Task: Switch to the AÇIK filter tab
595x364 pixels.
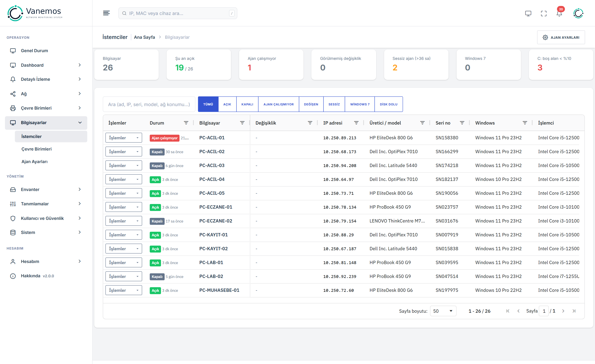Action: click(227, 104)
